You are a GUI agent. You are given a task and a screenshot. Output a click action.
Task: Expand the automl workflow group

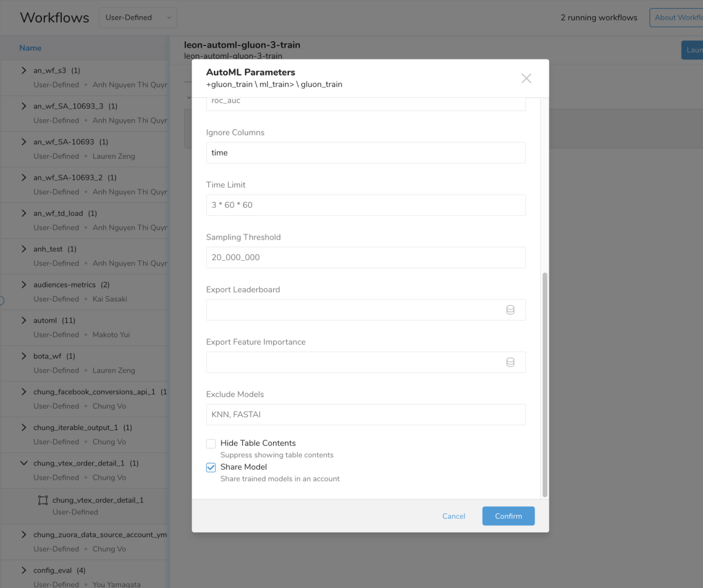[x=24, y=320]
